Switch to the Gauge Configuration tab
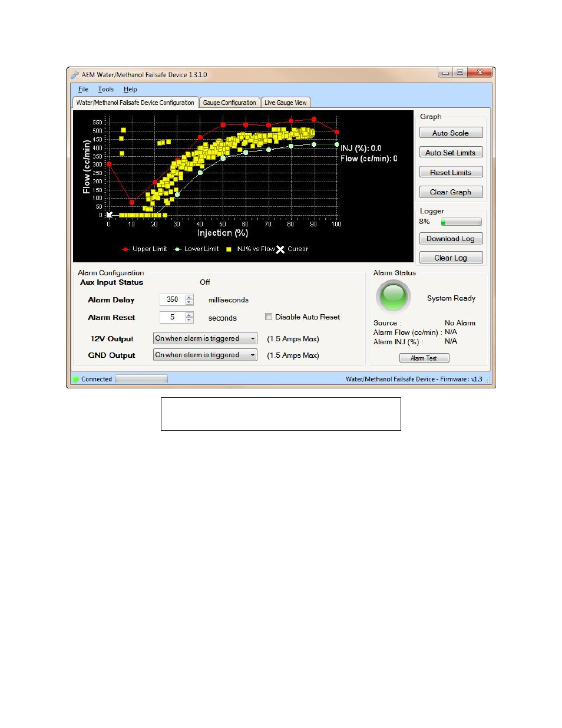This screenshot has width=562, height=728. pos(229,103)
